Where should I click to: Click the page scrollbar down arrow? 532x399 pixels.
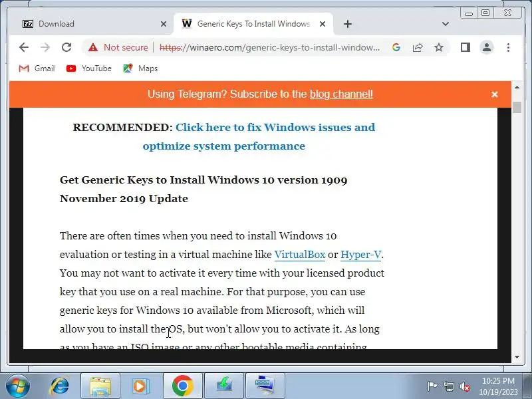[517, 357]
